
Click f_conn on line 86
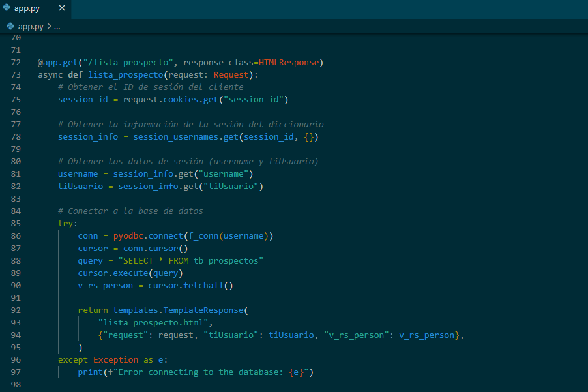click(x=203, y=236)
